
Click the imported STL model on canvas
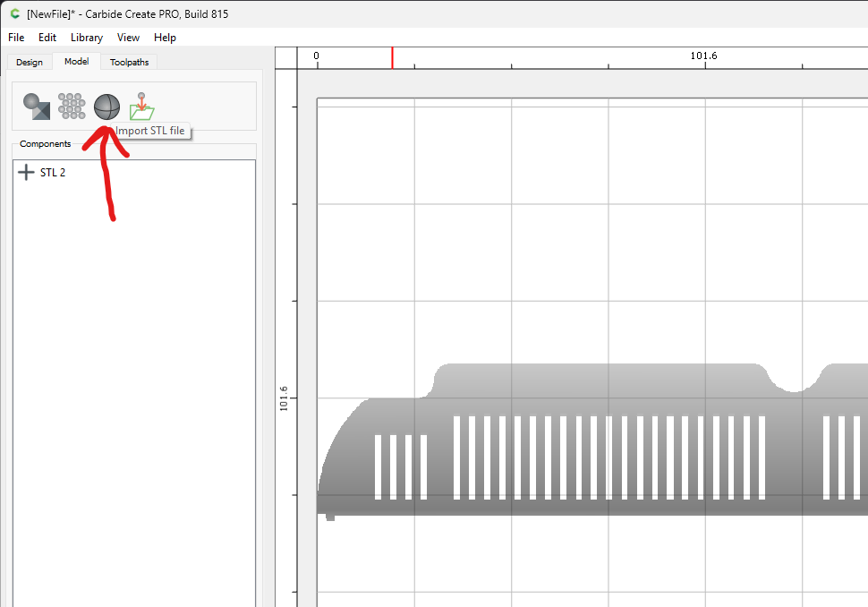(x=592, y=440)
